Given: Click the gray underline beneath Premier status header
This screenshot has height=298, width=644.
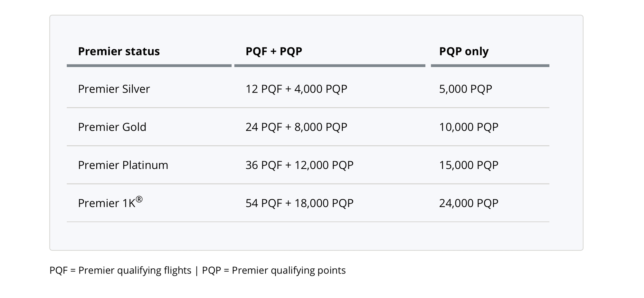Looking at the screenshot, I should [149, 66].
